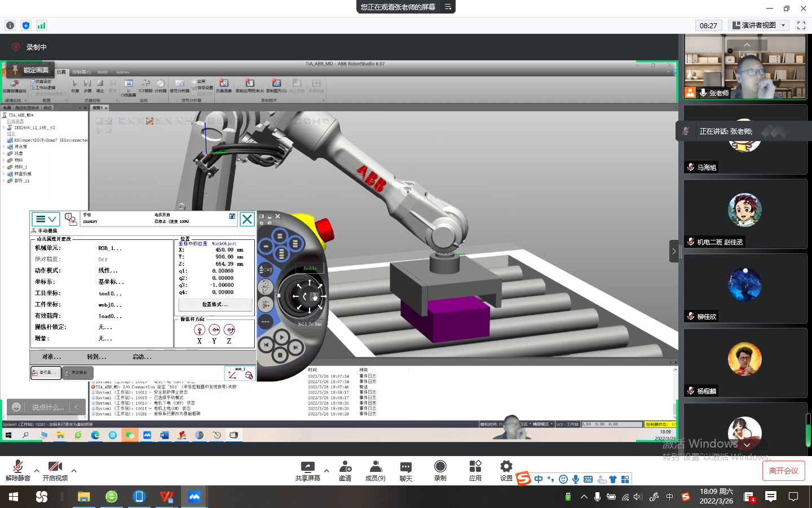Click the 位置格式 button

pyautogui.click(x=215, y=305)
